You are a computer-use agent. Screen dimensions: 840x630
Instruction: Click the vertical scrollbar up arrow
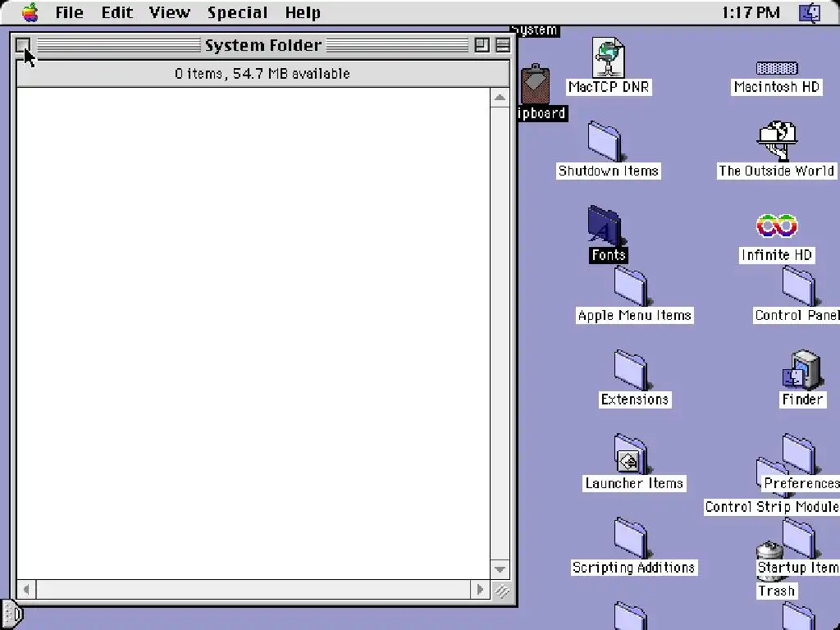click(x=500, y=98)
